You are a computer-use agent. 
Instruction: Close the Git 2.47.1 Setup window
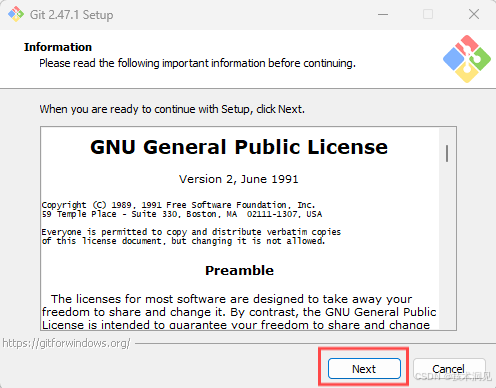click(x=474, y=14)
